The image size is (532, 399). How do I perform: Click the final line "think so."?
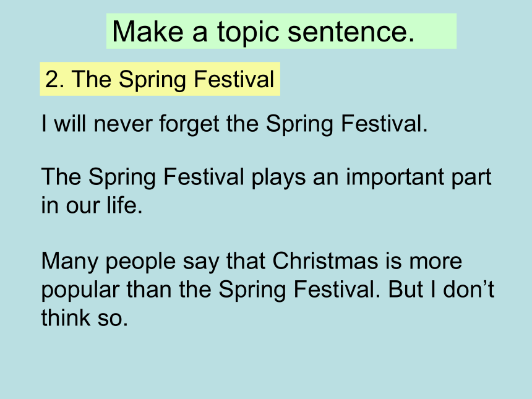[x=85, y=318]
